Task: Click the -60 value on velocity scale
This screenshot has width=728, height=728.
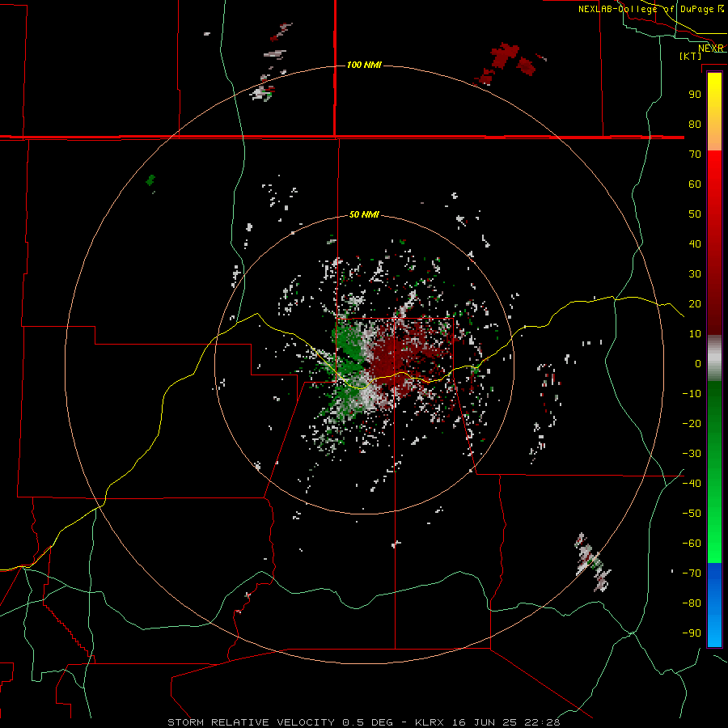Action: [x=692, y=544]
